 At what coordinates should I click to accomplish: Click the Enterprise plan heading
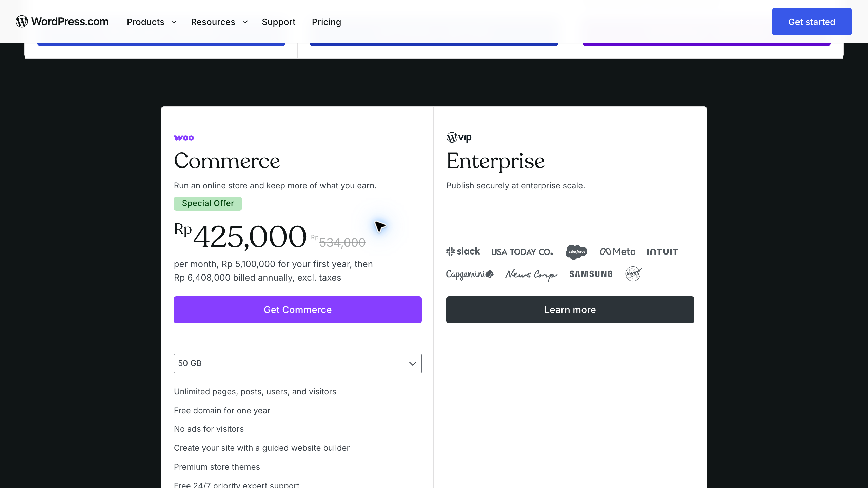point(495,161)
